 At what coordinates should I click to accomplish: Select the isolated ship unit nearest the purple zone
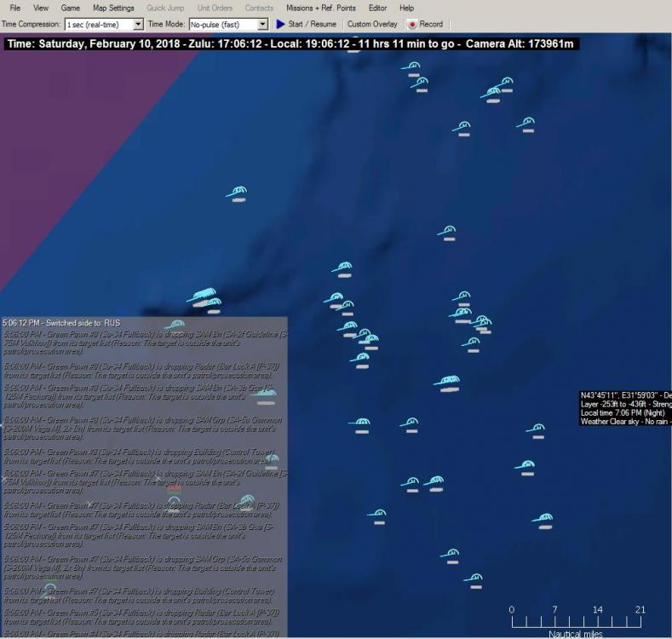(238, 193)
